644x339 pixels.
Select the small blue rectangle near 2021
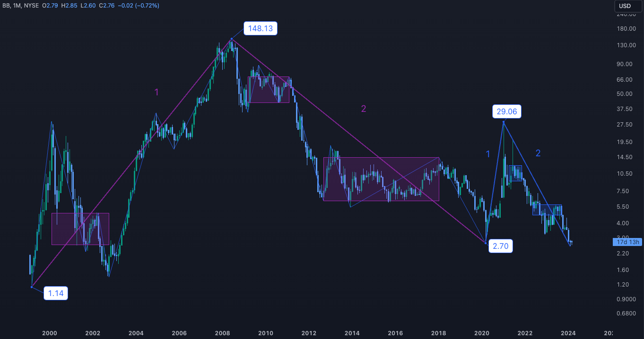[515, 173]
